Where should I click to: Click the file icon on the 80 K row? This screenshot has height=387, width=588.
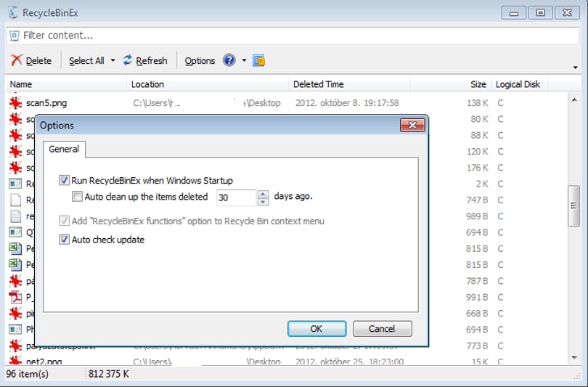click(x=15, y=119)
